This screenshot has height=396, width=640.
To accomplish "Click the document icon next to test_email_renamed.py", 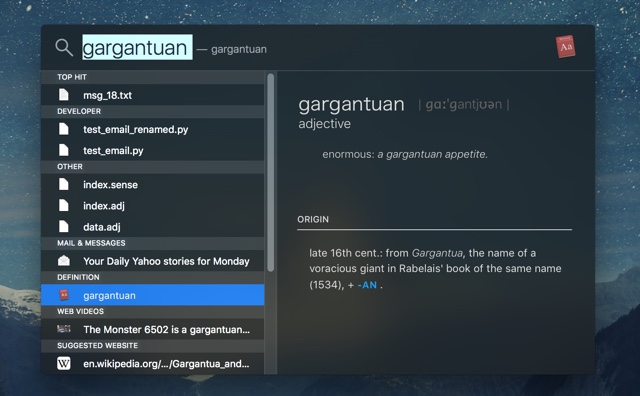I will [64, 129].
